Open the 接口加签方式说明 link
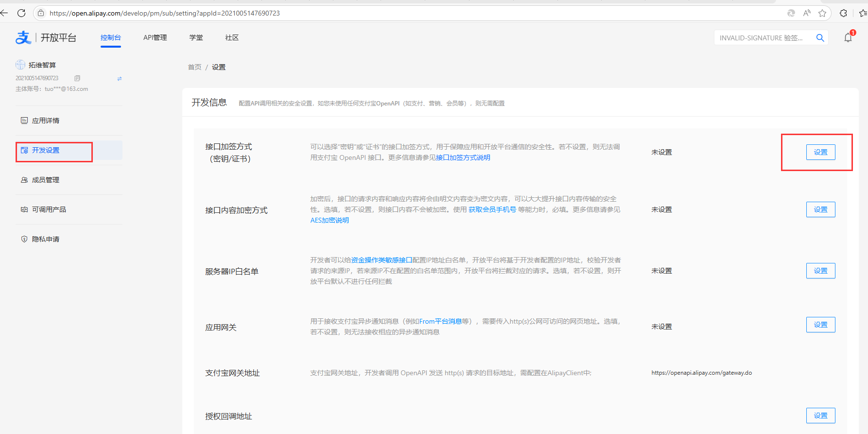 click(463, 157)
